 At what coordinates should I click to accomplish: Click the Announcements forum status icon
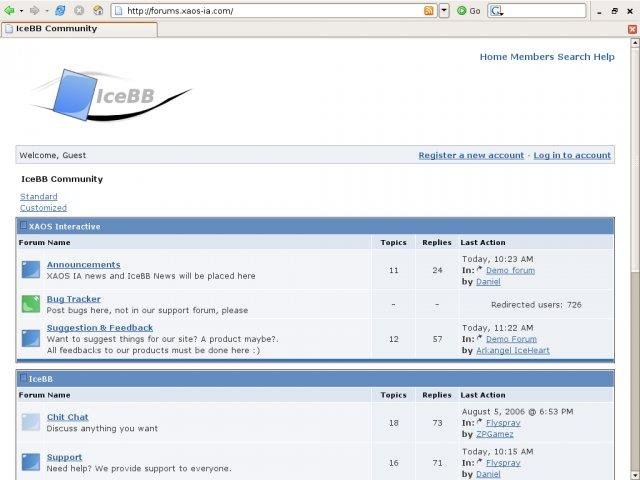[x=31, y=270]
